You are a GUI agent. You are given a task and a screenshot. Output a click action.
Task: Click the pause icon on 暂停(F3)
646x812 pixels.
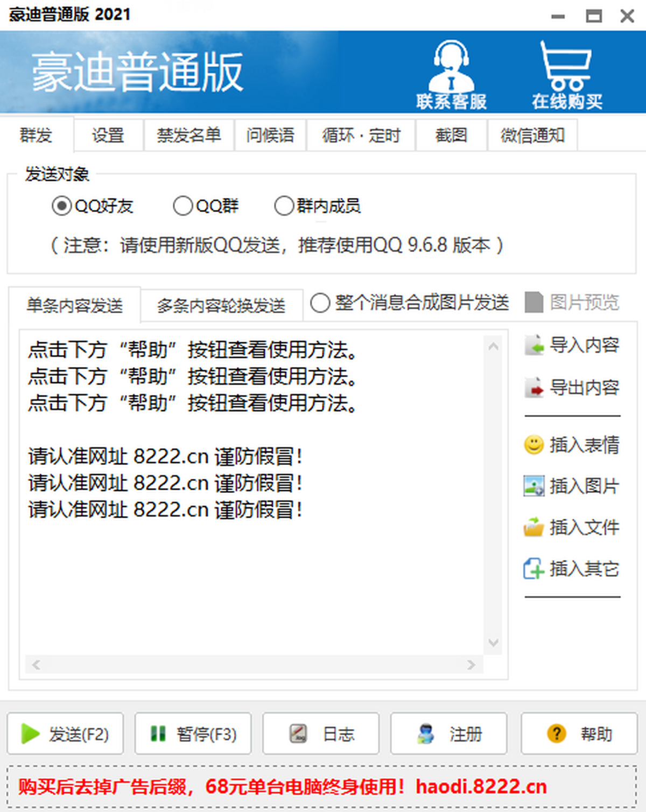click(158, 733)
